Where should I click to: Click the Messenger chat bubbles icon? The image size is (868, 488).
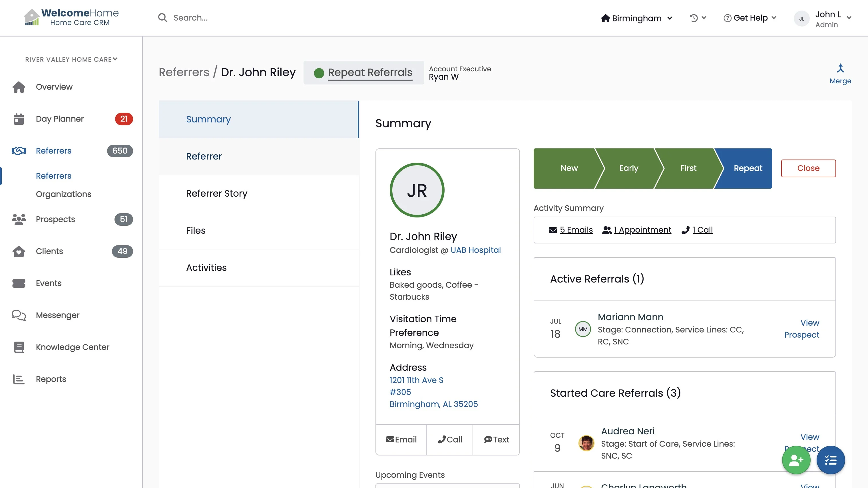point(19,315)
